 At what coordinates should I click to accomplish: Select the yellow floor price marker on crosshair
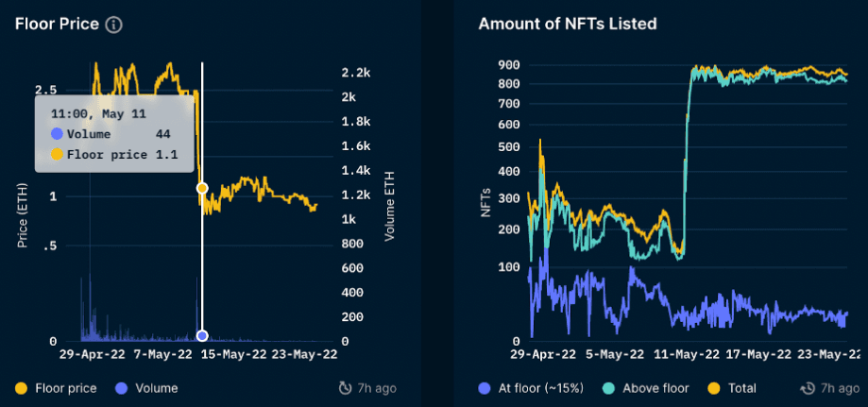202,189
